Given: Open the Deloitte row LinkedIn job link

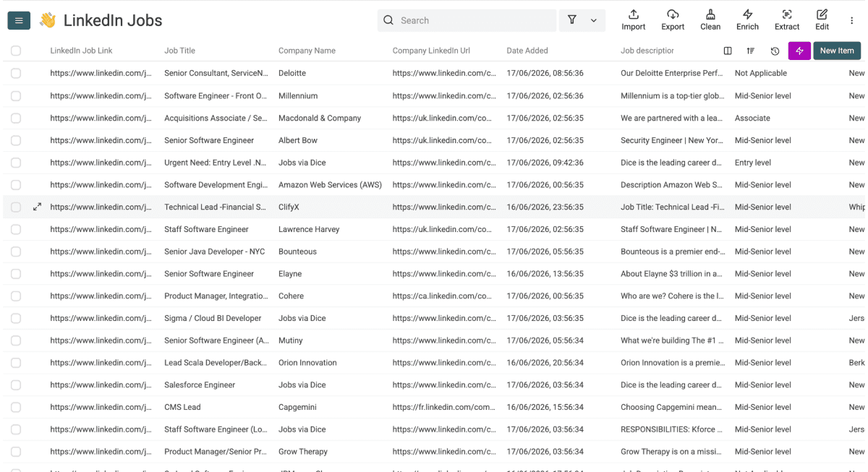Looking at the screenshot, I should click(x=101, y=73).
